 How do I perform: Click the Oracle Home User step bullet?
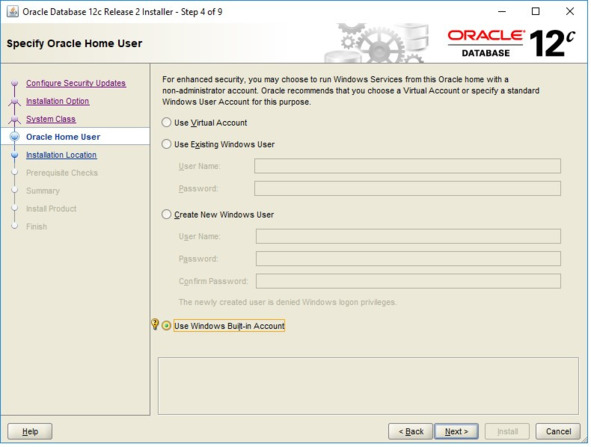click(15, 137)
